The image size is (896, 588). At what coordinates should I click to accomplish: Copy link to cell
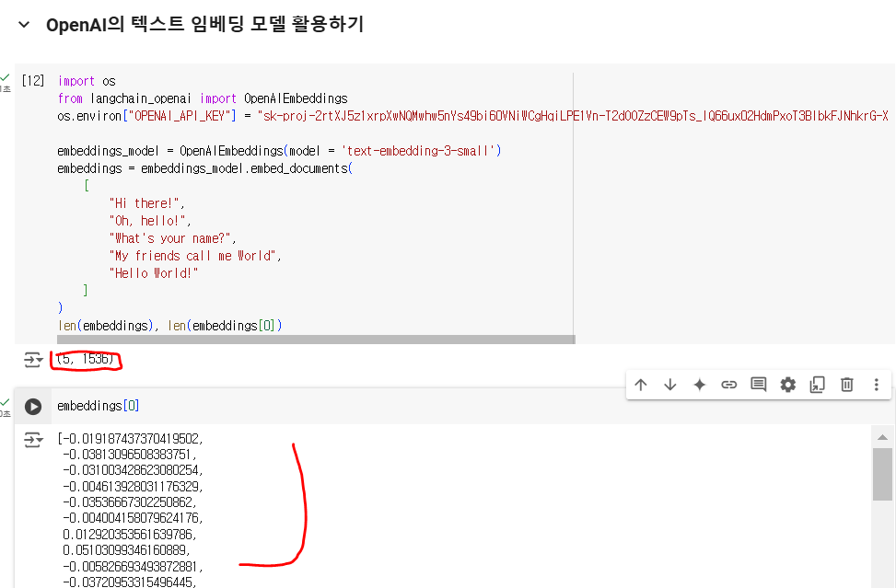(x=729, y=385)
